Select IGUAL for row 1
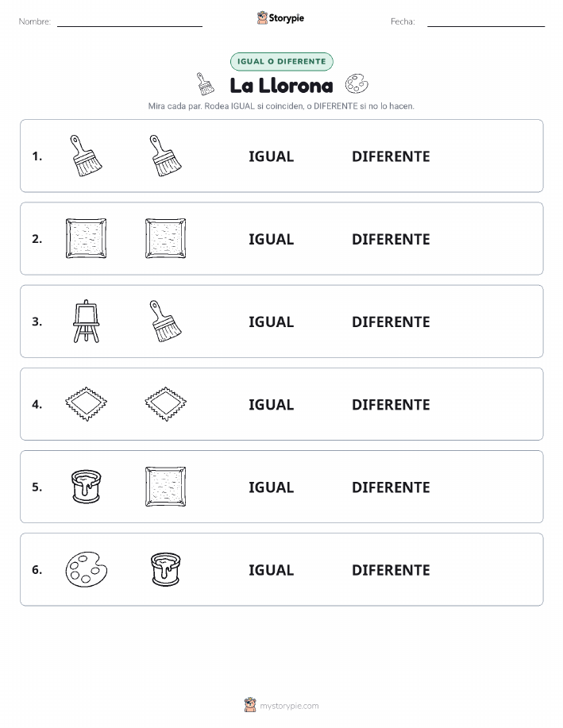 click(272, 156)
